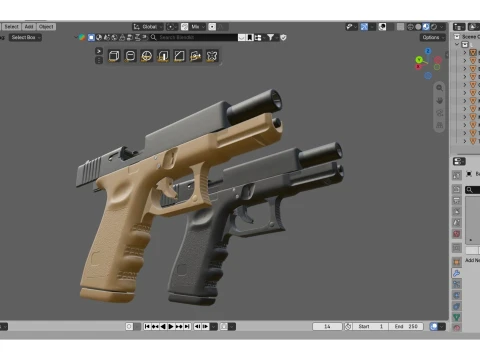Open the Object menu in viewport header
This screenshot has height=360, width=480.
46,27
